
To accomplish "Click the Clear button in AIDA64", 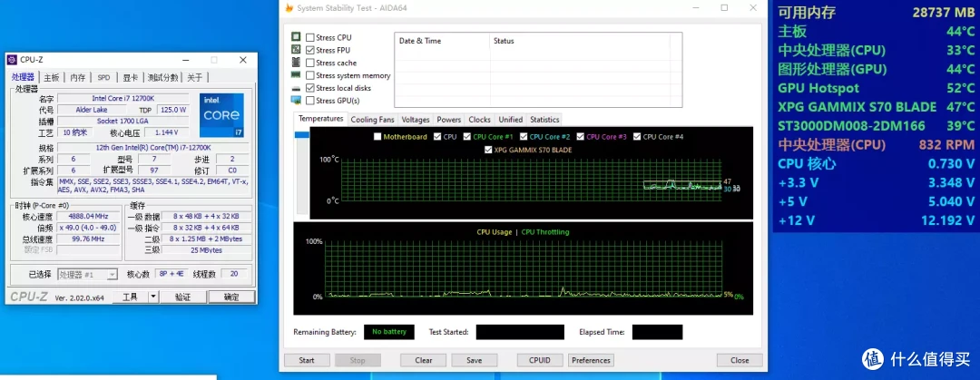I will coord(424,360).
